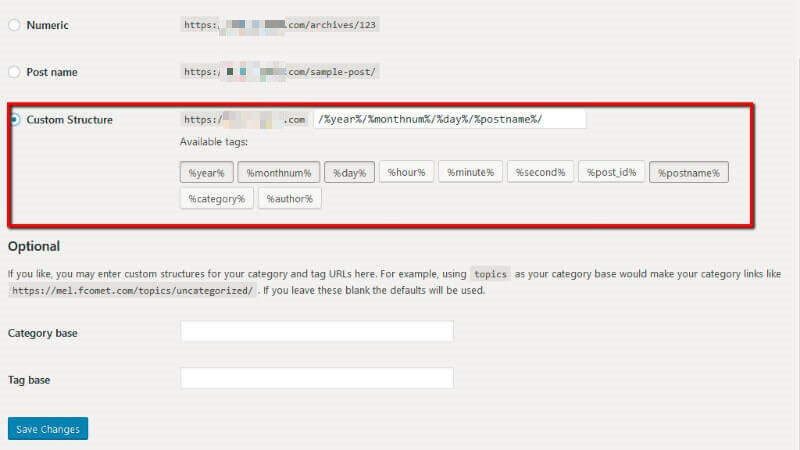Focus the Tag base input field
The width and height of the screenshot is (800, 450).
click(317, 378)
